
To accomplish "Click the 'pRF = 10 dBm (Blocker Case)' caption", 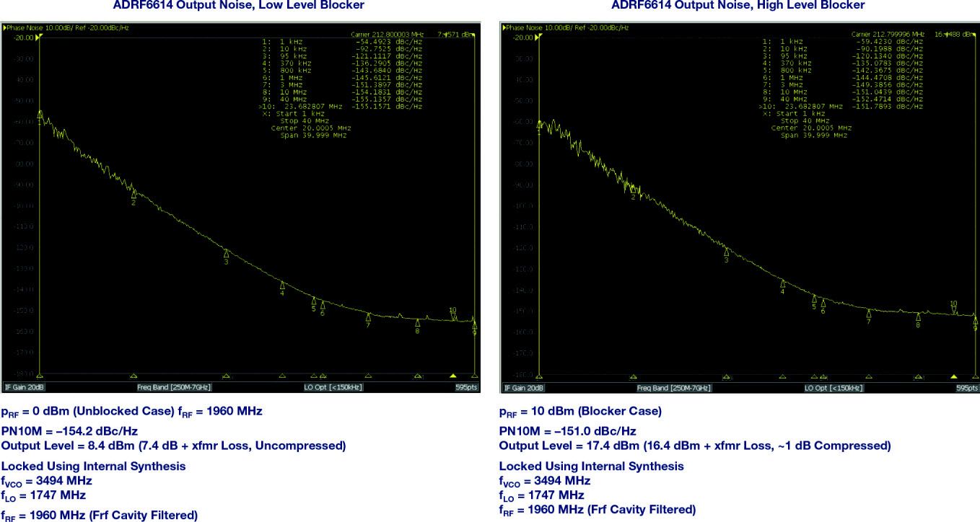I will pyautogui.click(x=580, y=412).
